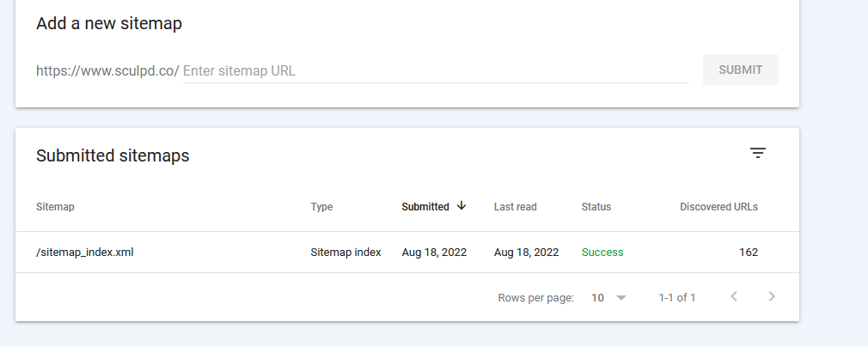The height and width of the screenshot is (347, 868).
Task: Click the green Success status
Action: 602,253
